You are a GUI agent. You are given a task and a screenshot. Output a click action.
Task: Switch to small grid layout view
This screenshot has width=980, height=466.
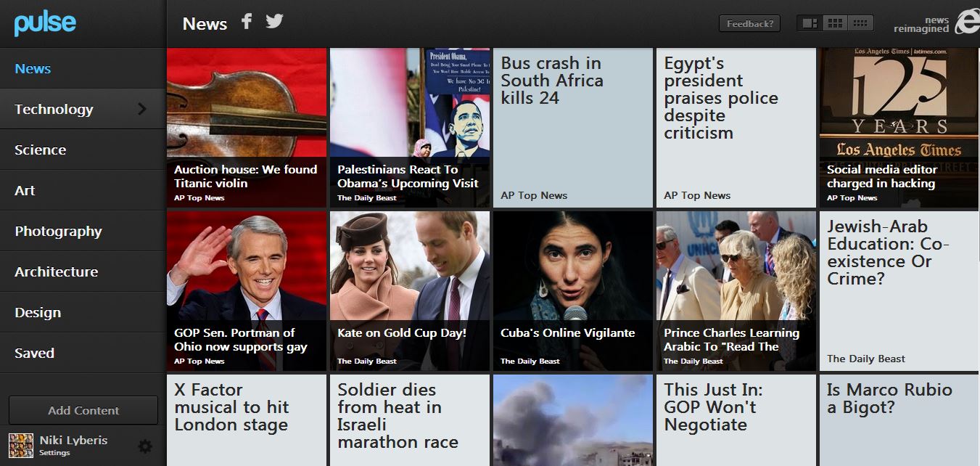pos(860,23)
